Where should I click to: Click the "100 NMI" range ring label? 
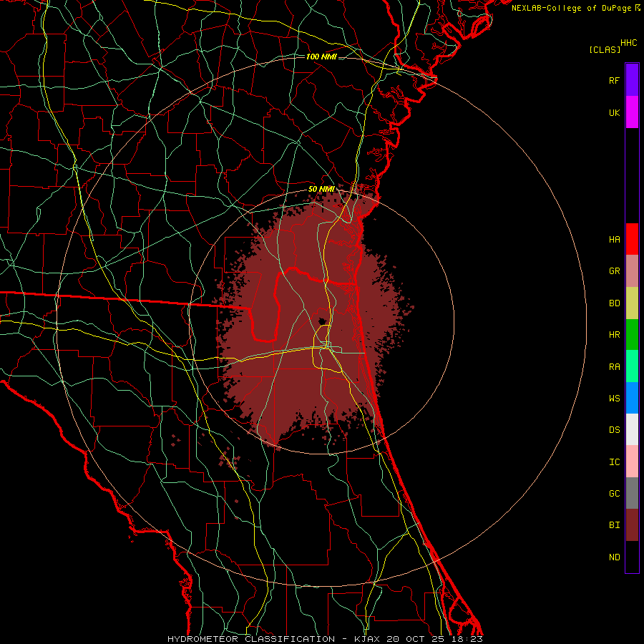[x=321, y=57]
